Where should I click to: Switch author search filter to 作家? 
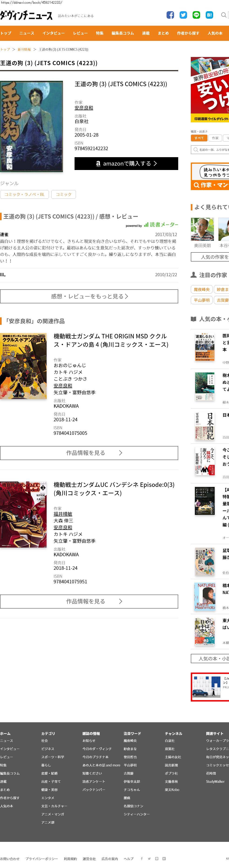(215, 138)
